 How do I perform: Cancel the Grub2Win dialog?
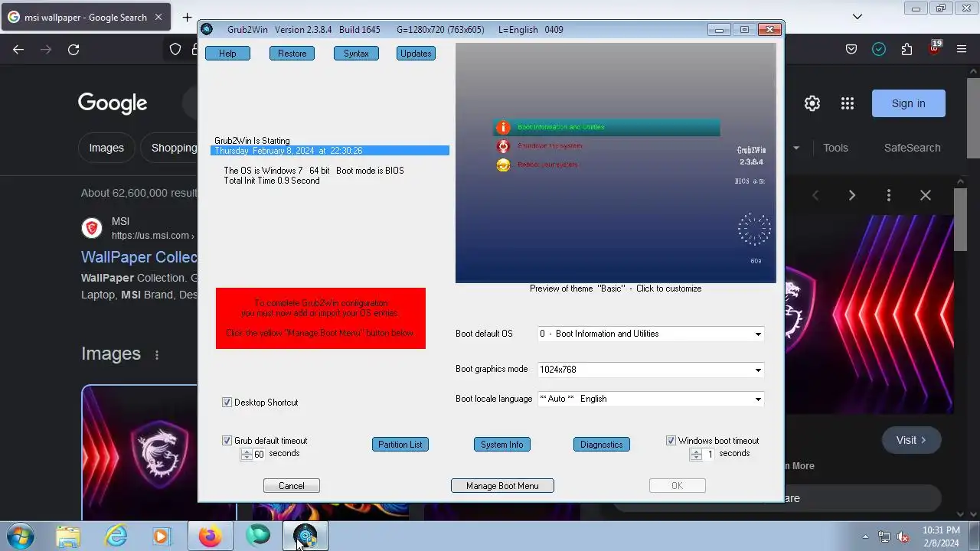pos(292,486)
